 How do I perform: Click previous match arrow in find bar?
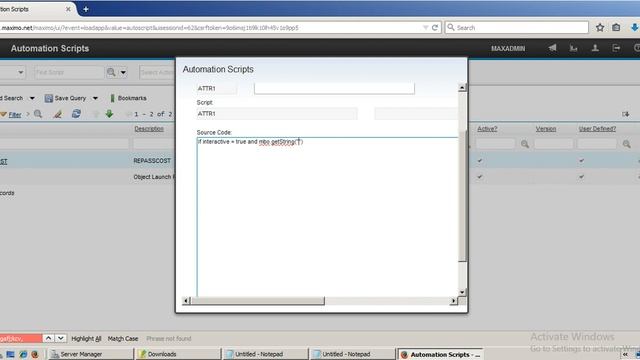48,338
